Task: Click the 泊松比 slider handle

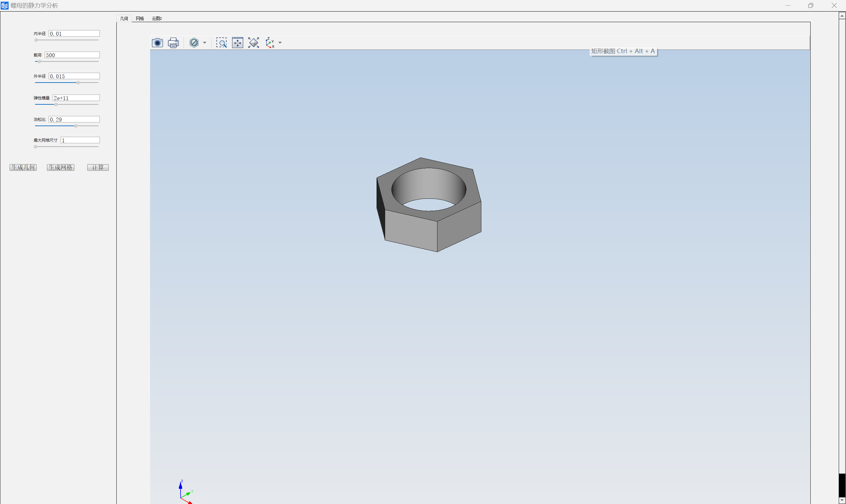Action: tap(76, 126)
